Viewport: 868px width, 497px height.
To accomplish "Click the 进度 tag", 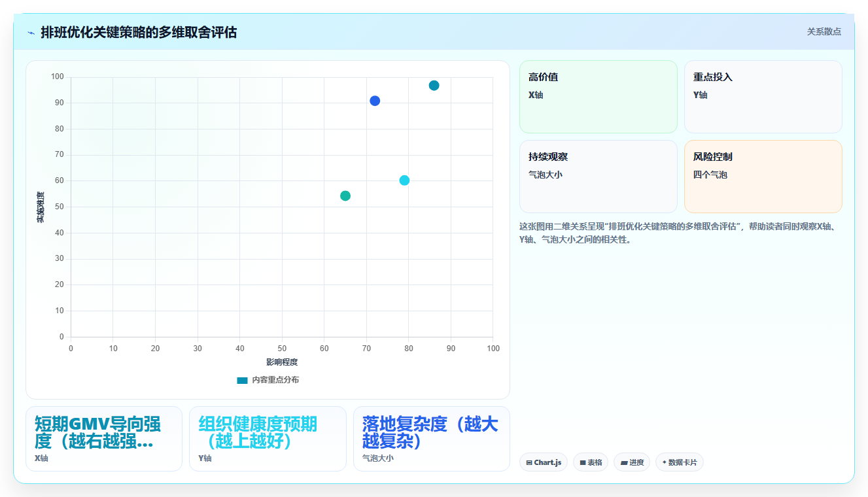I will pyautogui.click(x=632, y=462).
